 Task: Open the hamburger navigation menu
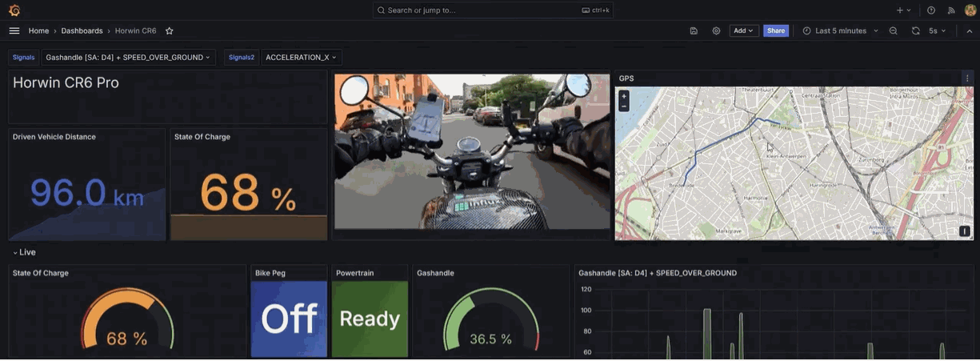tap(14, 30)
